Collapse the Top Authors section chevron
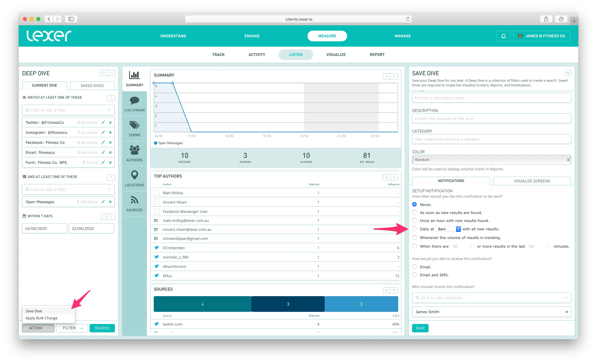Image resolution: width=597 pixels, height=364 pixels. click(386, 177)
